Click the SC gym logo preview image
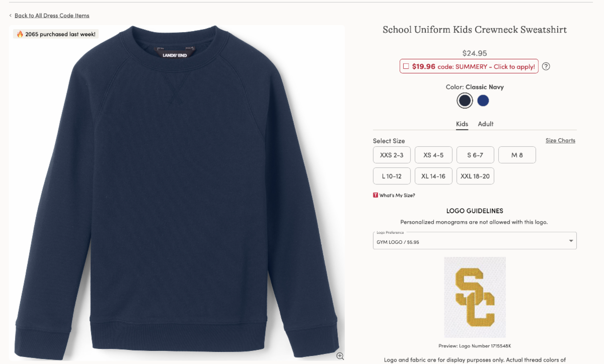 475,297
